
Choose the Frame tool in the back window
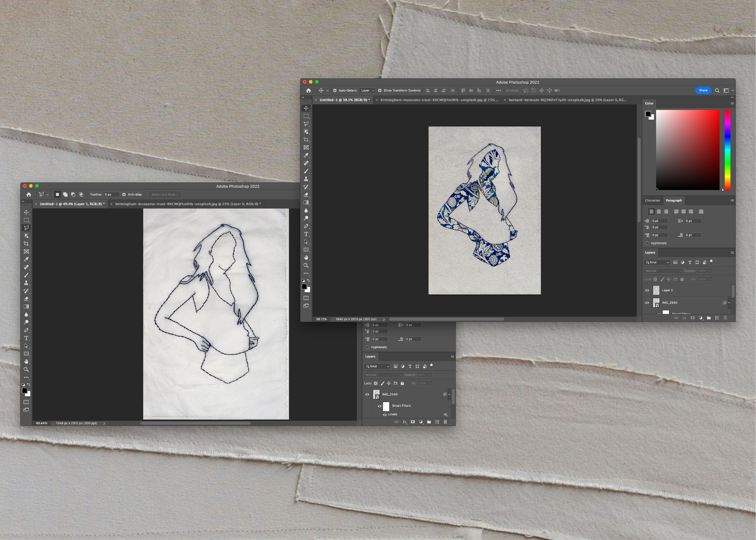(26, 251)
